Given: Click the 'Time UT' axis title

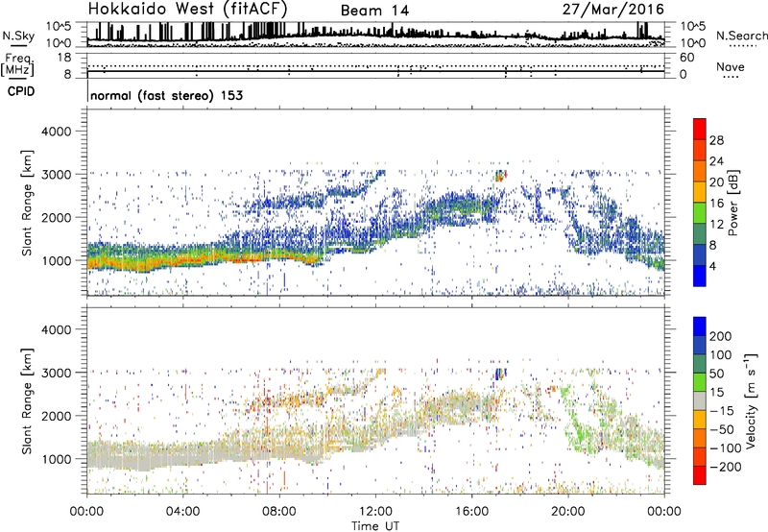Looking at the screenshot, I should coord(375,526).
